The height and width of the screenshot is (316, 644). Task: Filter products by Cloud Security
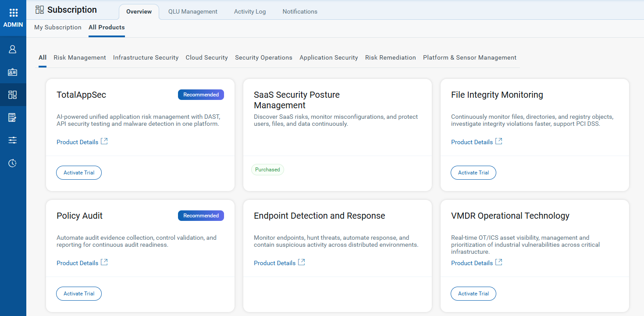207,57
